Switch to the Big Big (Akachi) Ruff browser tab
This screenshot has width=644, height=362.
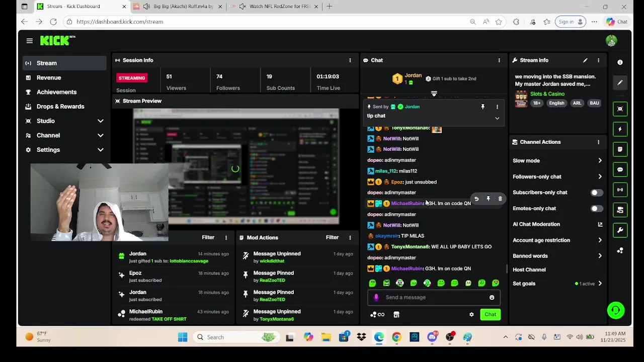tap(178, 7)
